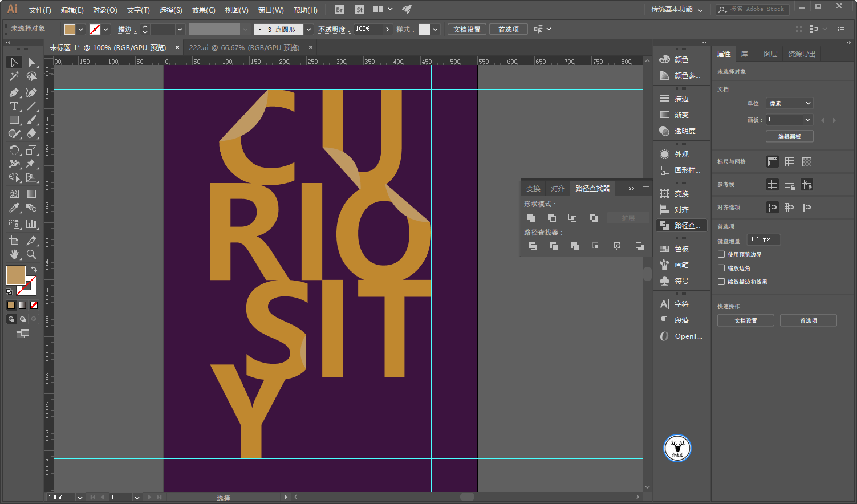857x504 pixels.
Task: Select the Hand tool
Action: [14, 254]
